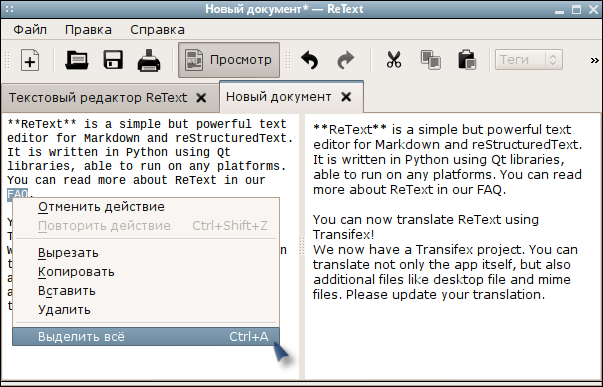Save the document with floppy disk icon
The height and width of the screenshot is (387, 603).
pyautogui.click(x=113, y=60)
